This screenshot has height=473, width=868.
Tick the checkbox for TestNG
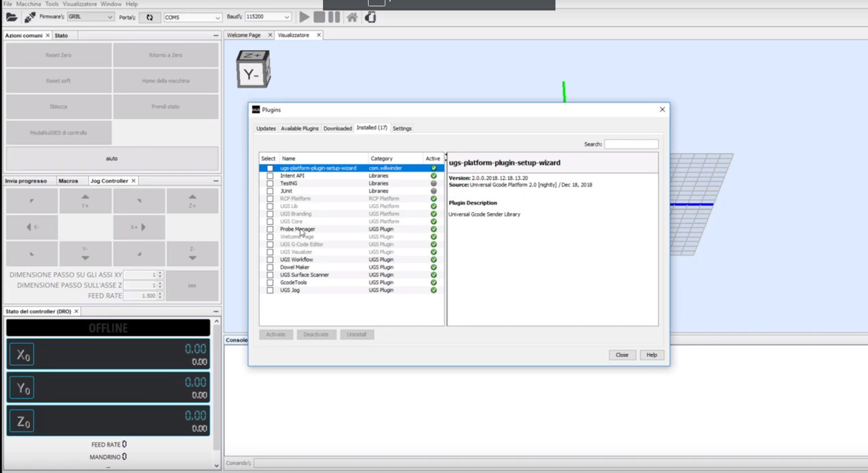pos(270,183)
